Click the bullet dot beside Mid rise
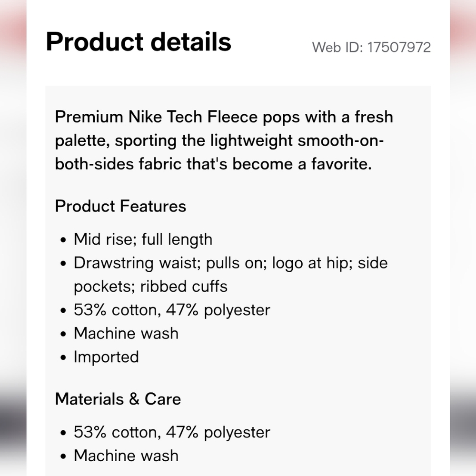 (x=63, y=240)
